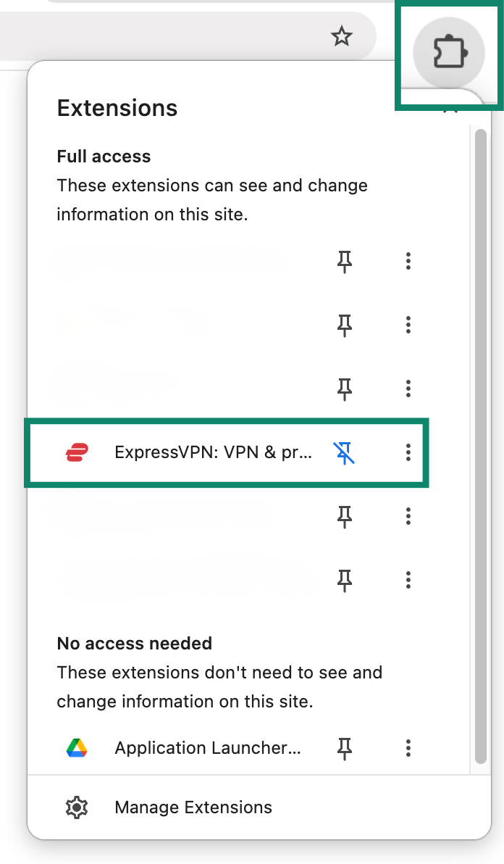Open ExpressVPN more actions menu
This screenshot has width=504, height=864.
tap(408, 452)
